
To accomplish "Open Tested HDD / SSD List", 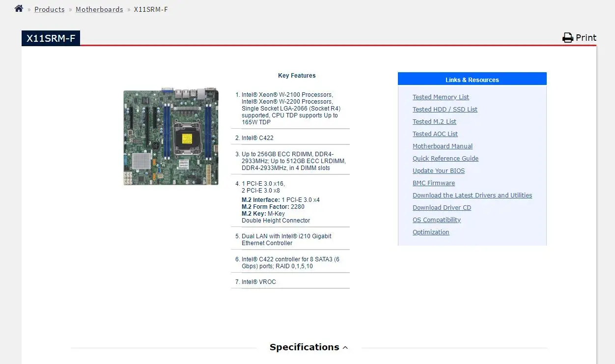I will click(445, 110).
